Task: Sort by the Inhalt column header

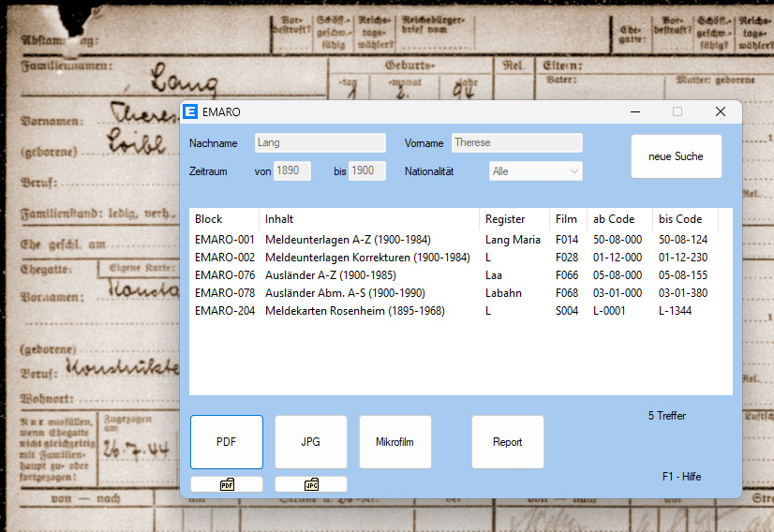Action: coord(368,219)
